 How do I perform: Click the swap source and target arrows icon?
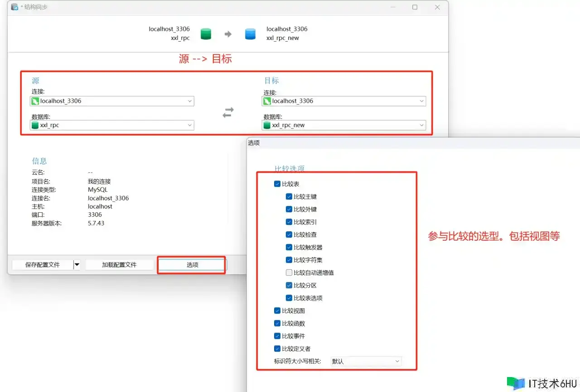228,113
